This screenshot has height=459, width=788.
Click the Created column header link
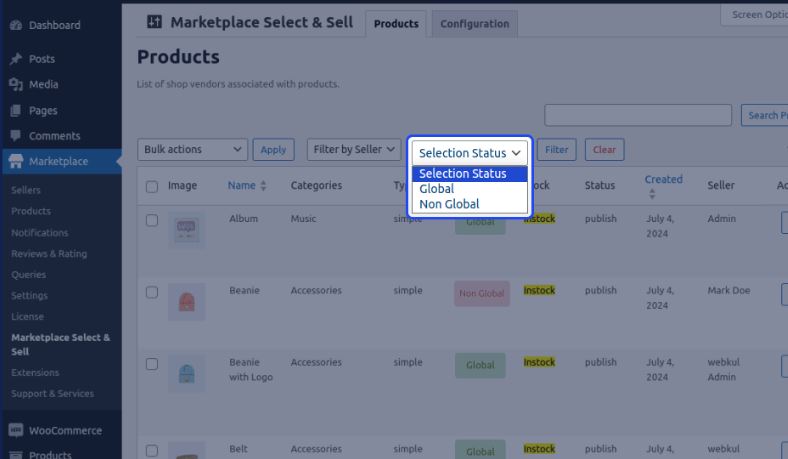pyautogui.click(x=663, y=179)
